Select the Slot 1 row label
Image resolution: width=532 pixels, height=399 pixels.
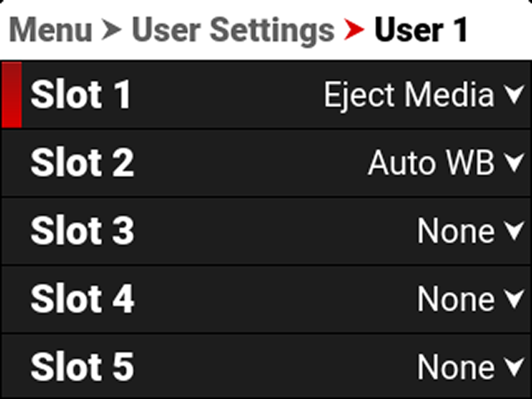[x=81, y=94]
